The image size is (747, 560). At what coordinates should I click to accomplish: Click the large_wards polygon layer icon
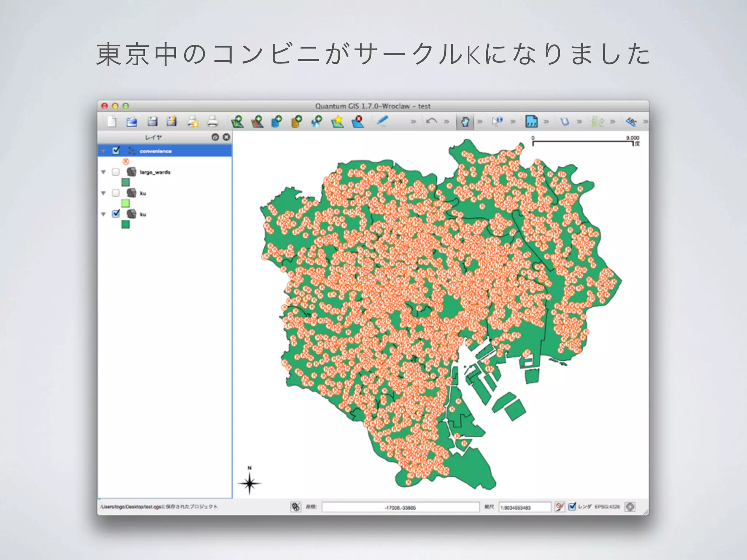[x=131, y=172]
